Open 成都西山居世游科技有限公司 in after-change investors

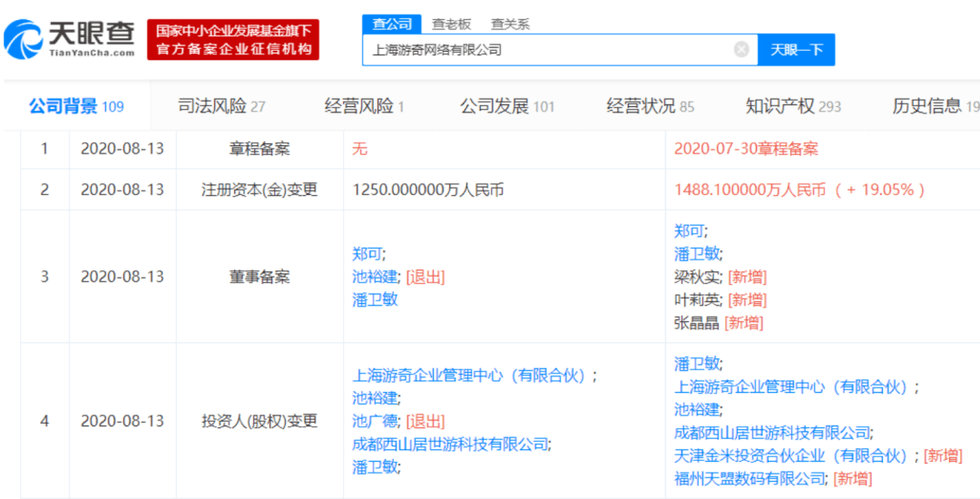tap(774, 433)
